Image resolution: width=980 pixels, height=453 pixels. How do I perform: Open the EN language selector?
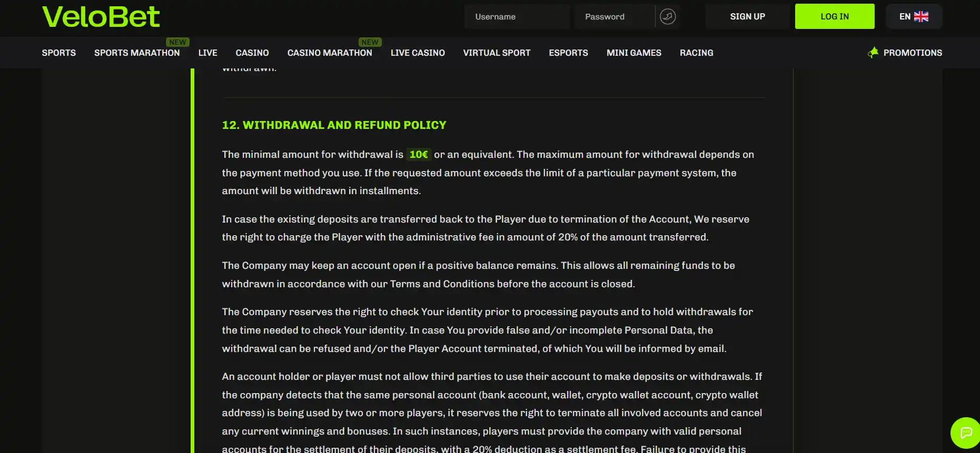pyautogui.click(x=914, y=16)
